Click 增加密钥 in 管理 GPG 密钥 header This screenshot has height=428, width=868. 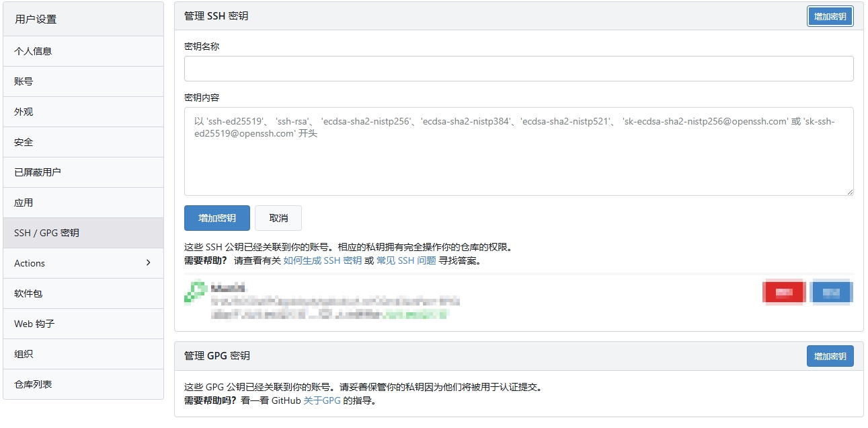(x=830, y=356)
